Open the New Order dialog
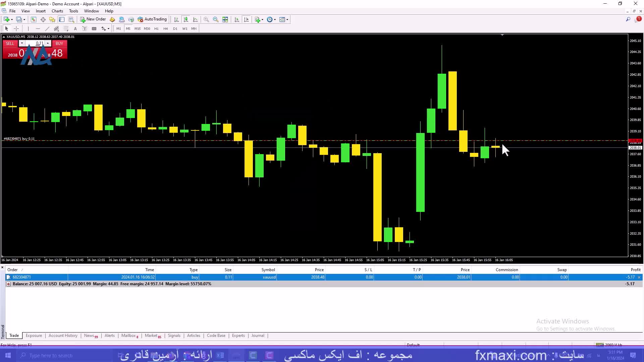The width and height of the screenshot is (644, 362). [93, 19]
